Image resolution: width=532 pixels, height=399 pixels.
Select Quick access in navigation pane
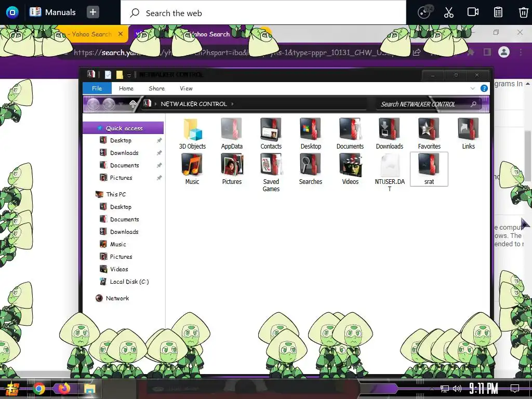[x=123, y=128]
